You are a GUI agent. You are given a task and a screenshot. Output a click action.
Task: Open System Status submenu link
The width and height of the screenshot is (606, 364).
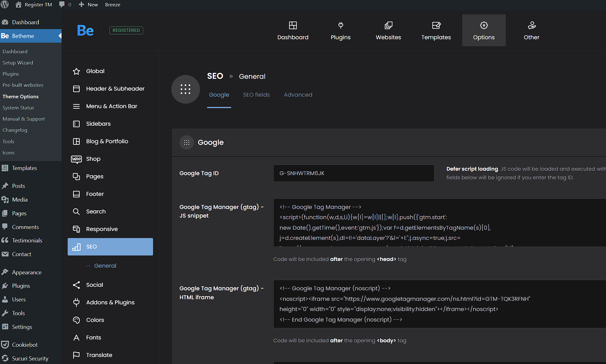click(18, 108)
